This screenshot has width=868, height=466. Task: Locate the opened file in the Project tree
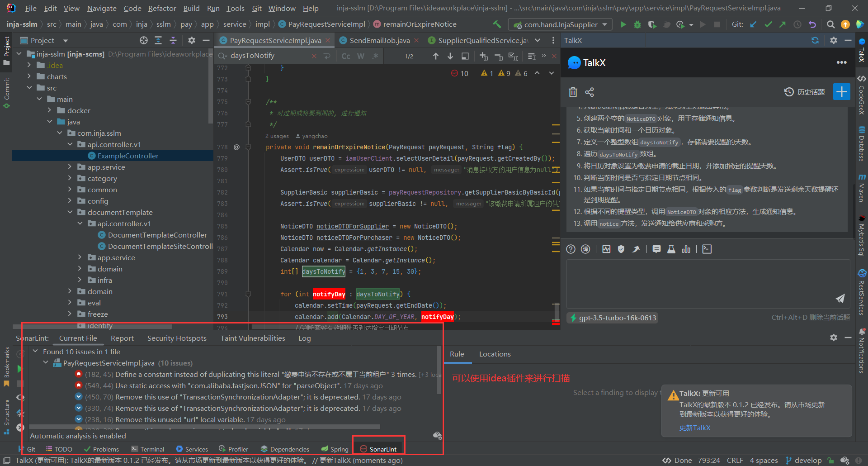pos(144,40)
